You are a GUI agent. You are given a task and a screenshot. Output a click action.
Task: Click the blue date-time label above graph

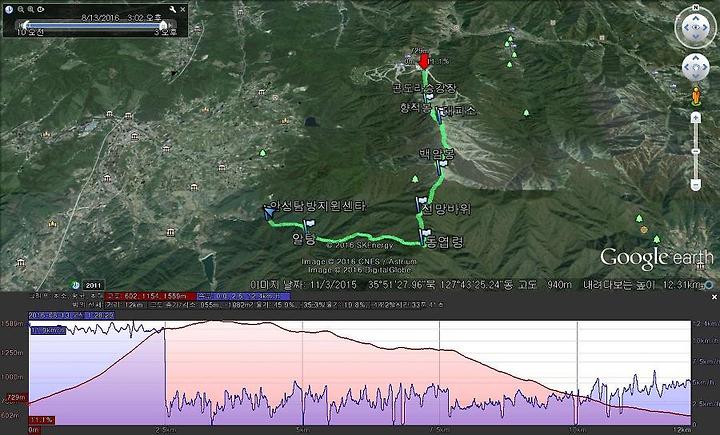(x=72, y=315)
